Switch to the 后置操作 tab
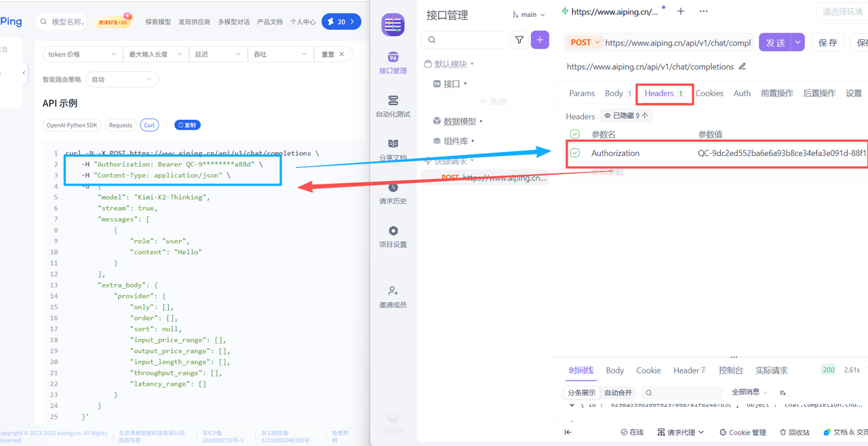This screenshot has height=446, width=868. pyautogui.click(x=819, y=93)
